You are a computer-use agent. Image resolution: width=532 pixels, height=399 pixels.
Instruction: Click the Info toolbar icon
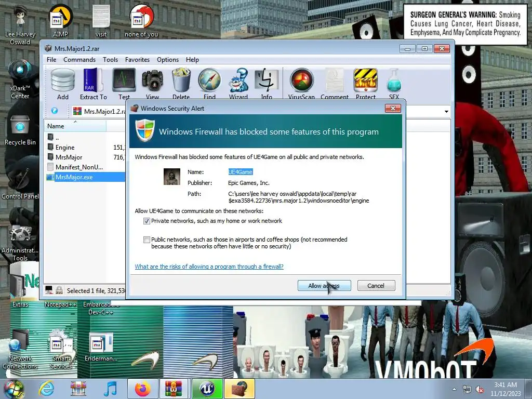[267, 84]
